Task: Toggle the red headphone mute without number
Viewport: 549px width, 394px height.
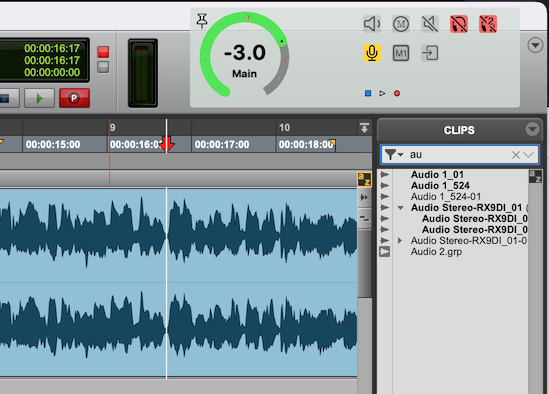Action: [459, 24]
